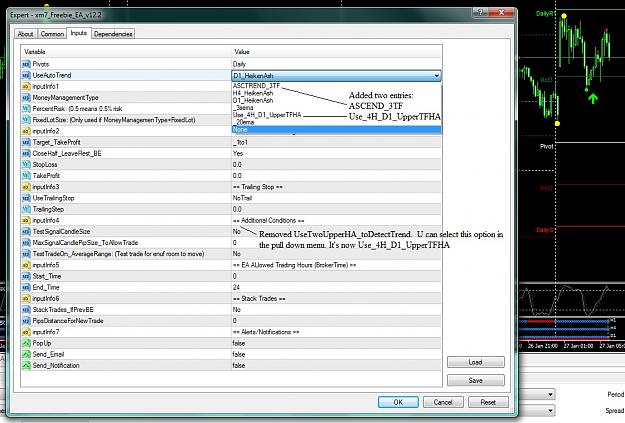This screenshot has width=625, height=423.
Task: Click the StopLoss value 0.0
Action: [237, 165]
